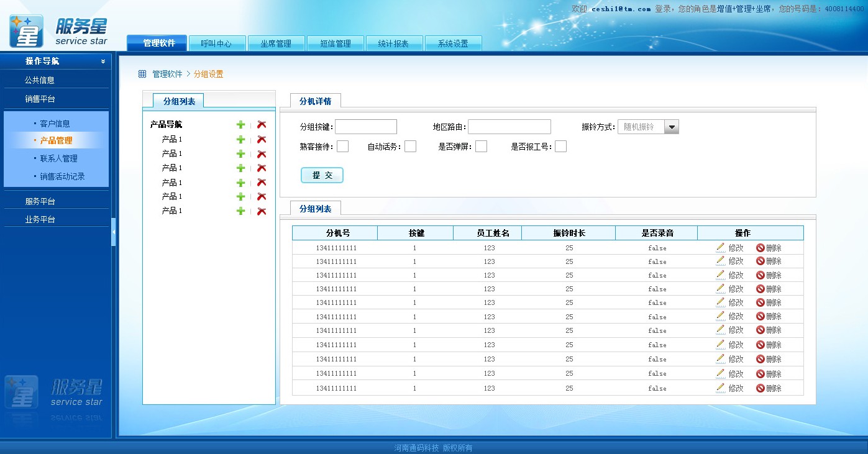Click the 员工姓名 column header
This screenshot has width=868, height=454.
[x=487, y=233]
